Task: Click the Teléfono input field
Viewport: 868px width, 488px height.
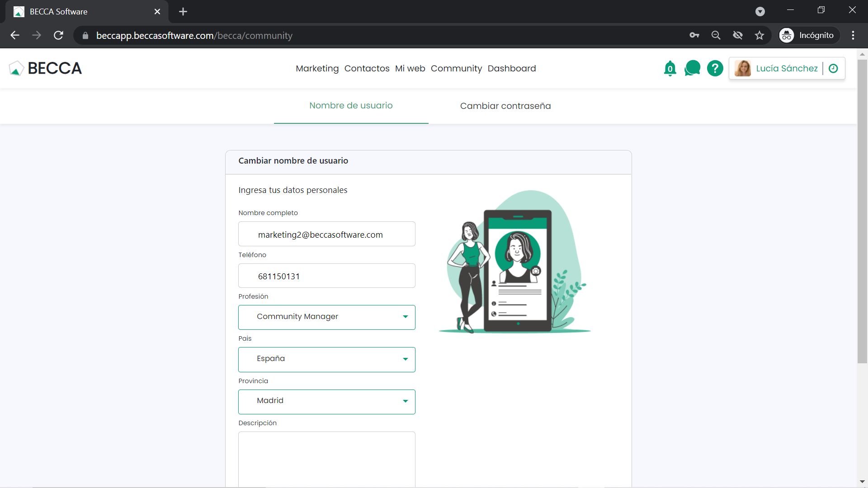Action: click(x=326, y=276)
